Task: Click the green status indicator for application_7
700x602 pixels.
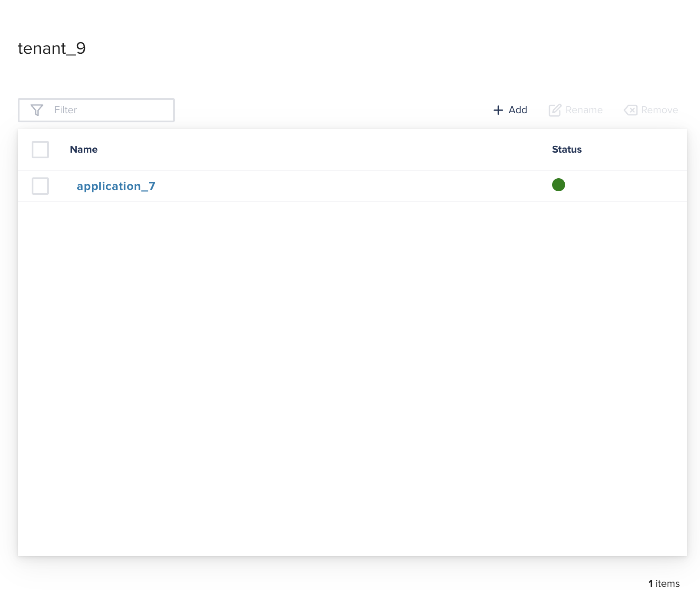Action: point(558,185)
